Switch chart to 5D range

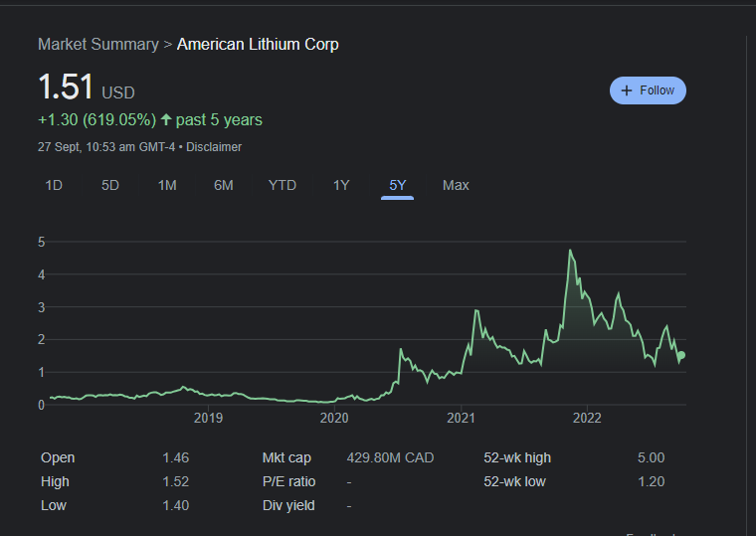tap(110, 186)
